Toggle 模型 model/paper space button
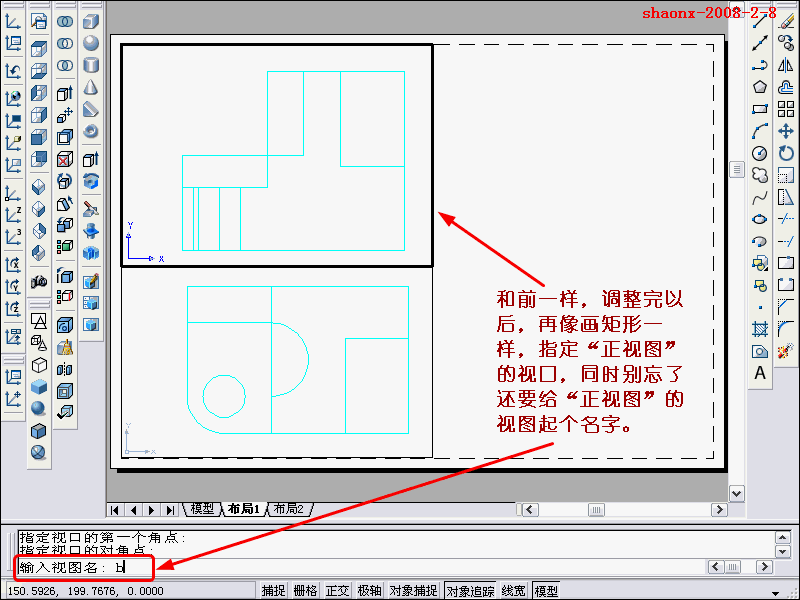The height and width of the screenshot is (600, 800). [x=546, y=591]
